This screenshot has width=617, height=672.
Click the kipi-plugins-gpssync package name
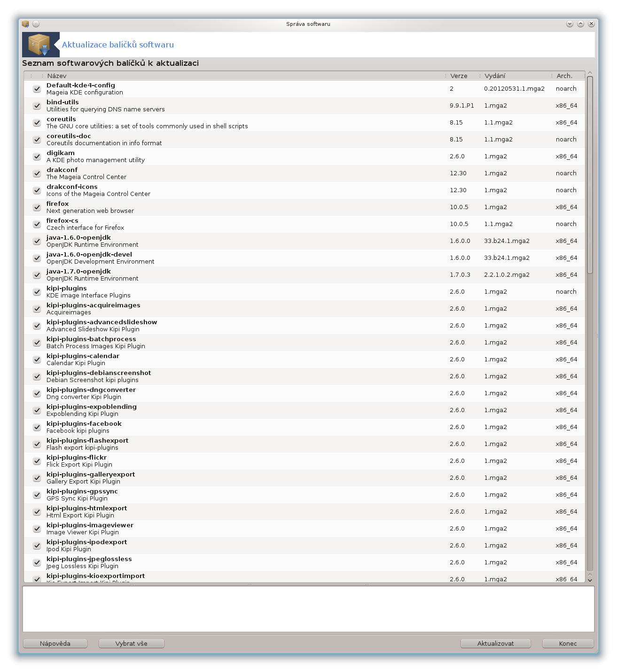82,491
